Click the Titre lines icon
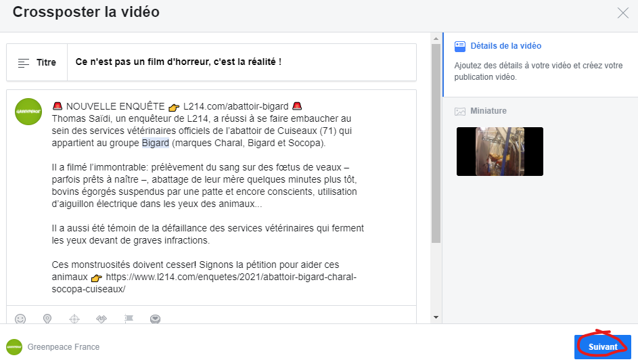 point(24,63)
